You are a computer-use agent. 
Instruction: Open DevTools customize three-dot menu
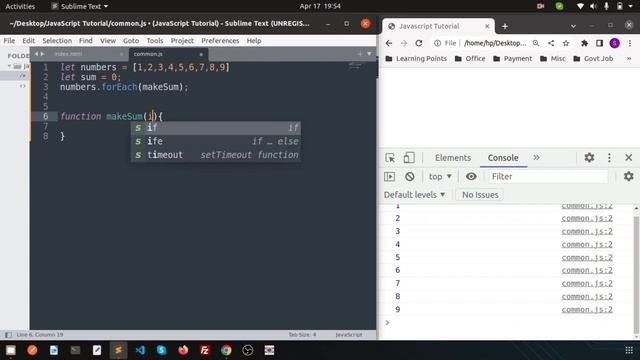[609, 158]
